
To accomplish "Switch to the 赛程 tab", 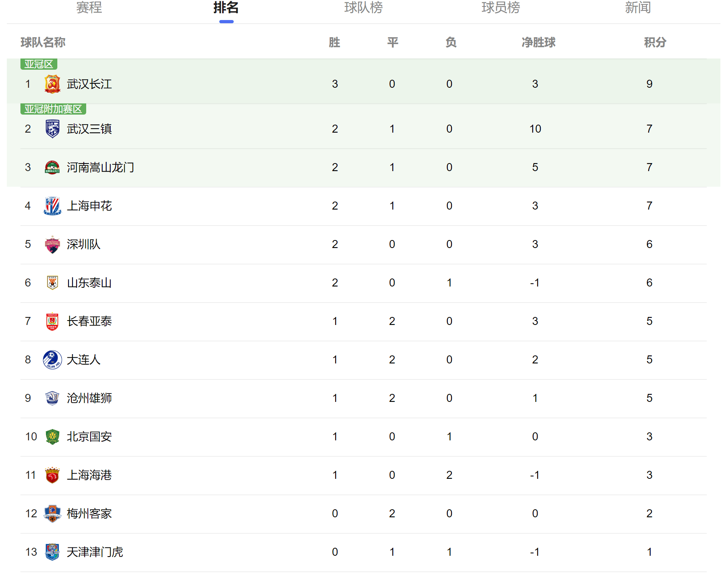I will 89,8.
